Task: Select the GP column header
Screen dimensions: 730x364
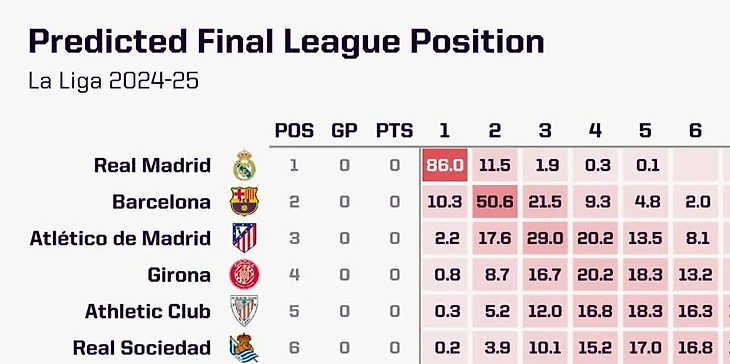Action: click(345, 131)
